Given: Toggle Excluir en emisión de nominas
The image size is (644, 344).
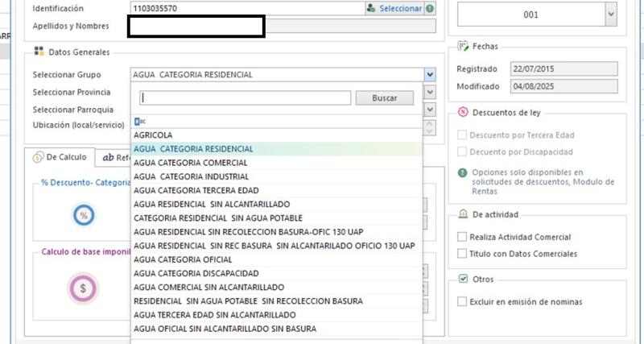Looking at the screenshot, I should click(x=462, y=301).
